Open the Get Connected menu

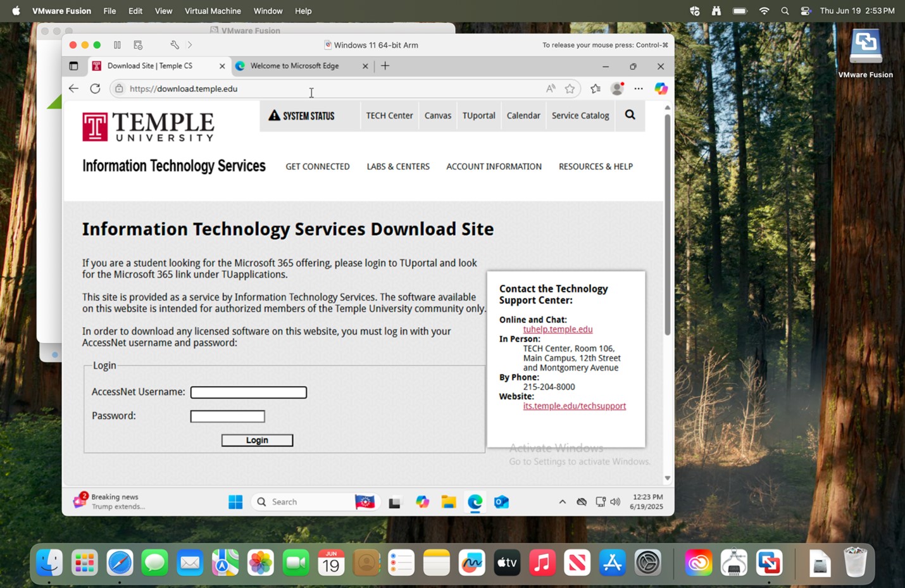(318, 166)
